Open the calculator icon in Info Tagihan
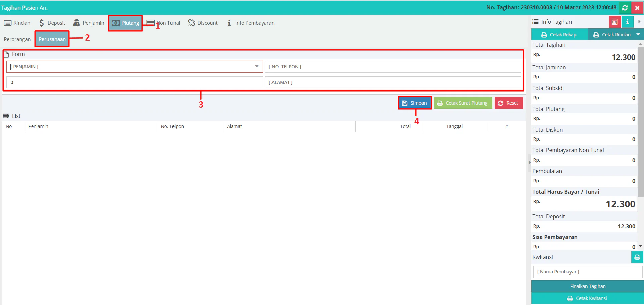This screenshot has height=305, width=644. 614,22
